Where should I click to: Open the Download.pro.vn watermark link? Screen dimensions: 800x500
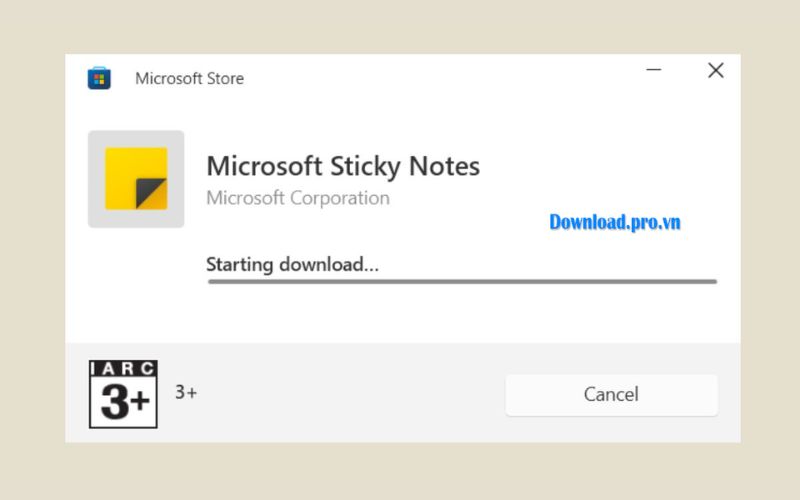point(614,222)
